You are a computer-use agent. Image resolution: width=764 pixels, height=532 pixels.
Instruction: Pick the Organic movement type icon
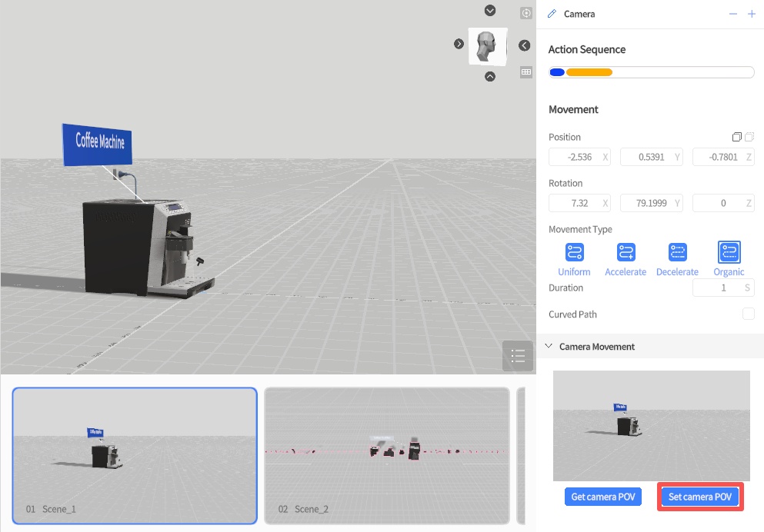tap(729, 252)
